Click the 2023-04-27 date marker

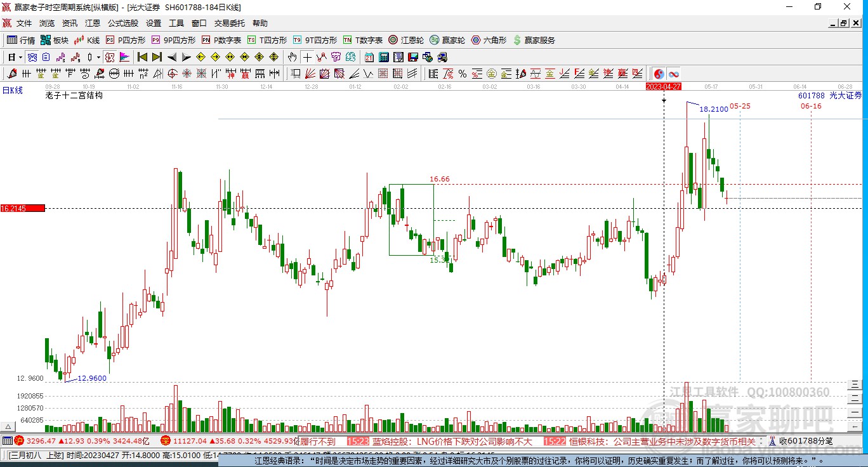(664, 86)
